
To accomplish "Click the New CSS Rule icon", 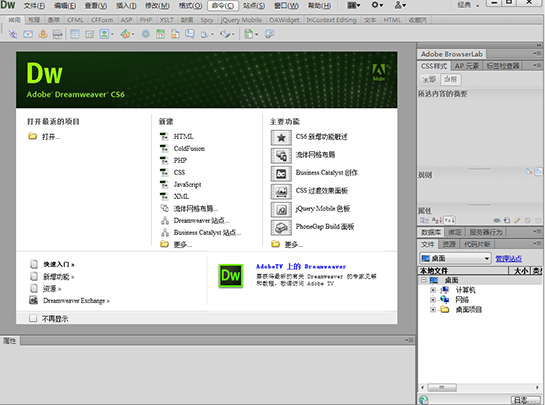I will pyautogui.click(x=507, y=220).
